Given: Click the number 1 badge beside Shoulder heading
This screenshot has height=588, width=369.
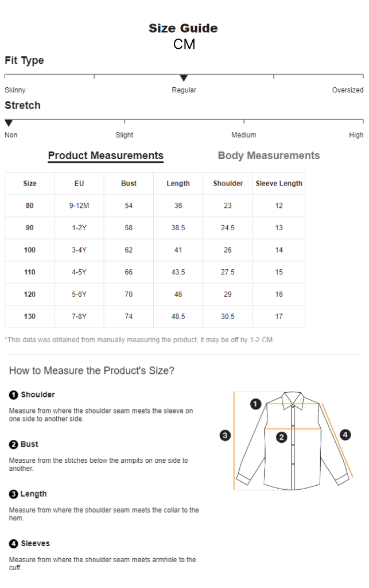Looking at the screenshot, I should coord(14,395).
